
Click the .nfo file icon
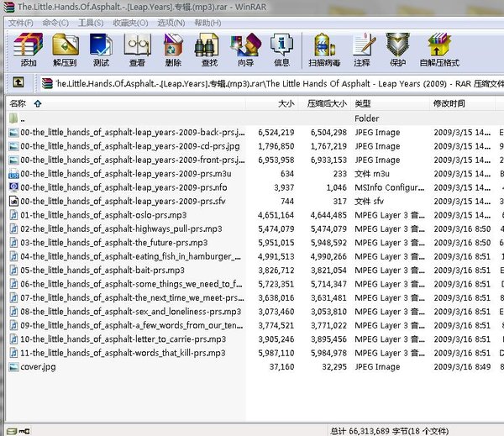click(x=13, y=187)
